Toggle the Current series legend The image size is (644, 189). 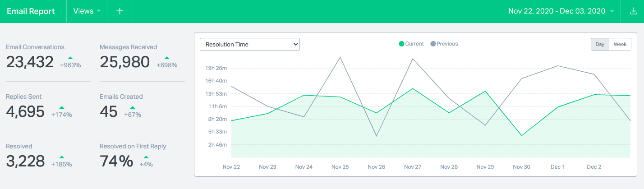click(411, 44)
